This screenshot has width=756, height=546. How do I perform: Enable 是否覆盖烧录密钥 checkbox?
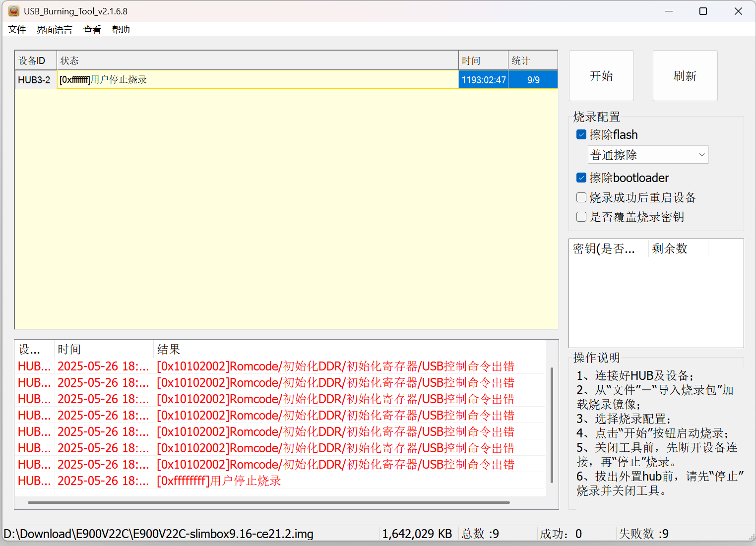pos(581,217)
